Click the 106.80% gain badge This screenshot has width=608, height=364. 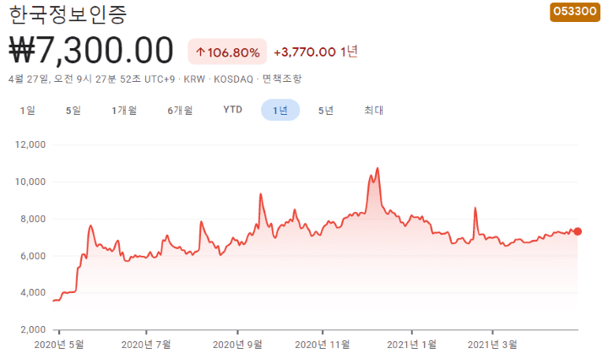pos(227,52)
